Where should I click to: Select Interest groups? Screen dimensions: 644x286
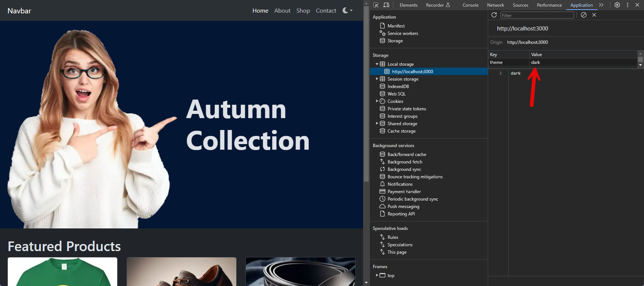[x=402, y=116]
